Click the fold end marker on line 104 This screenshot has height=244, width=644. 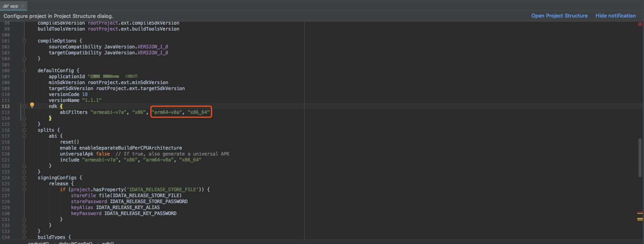coord(24,59)
